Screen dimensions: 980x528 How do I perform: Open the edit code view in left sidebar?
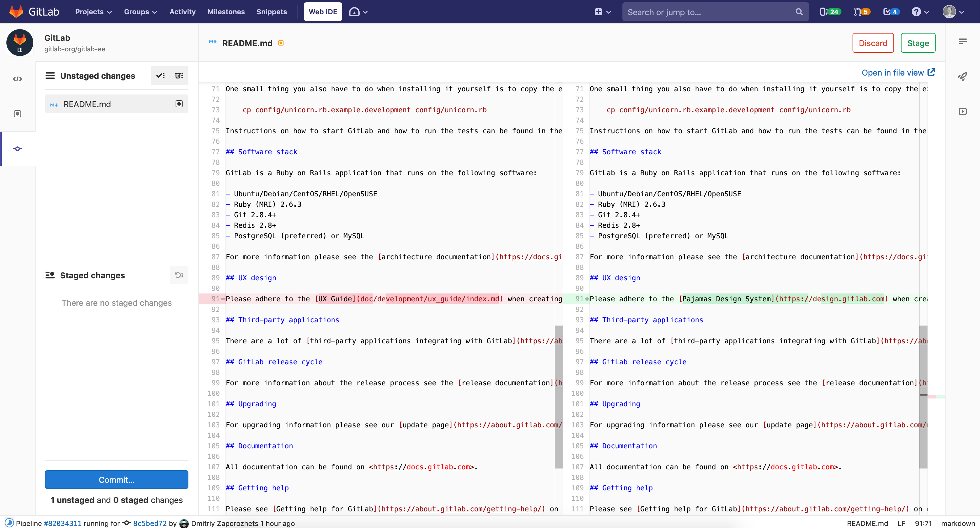(x=17, y=79)
